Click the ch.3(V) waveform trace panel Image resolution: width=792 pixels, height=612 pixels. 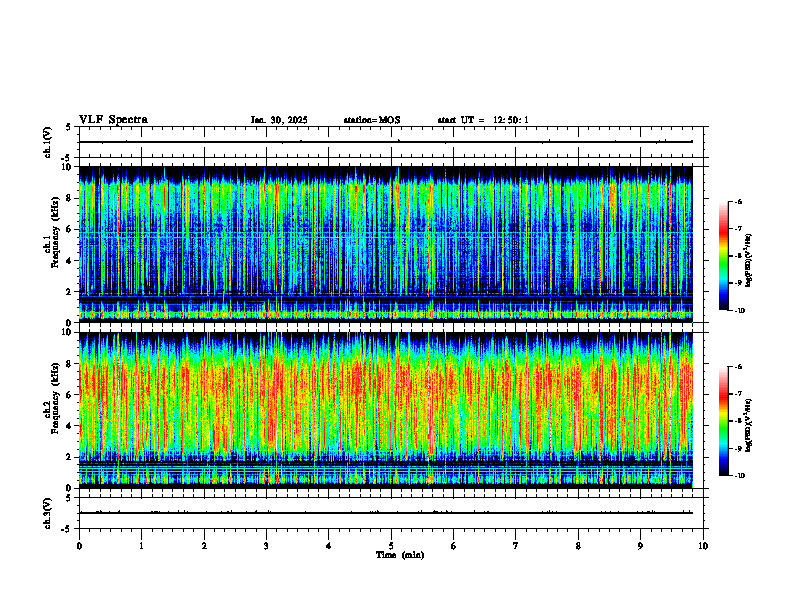coord(391,513)
